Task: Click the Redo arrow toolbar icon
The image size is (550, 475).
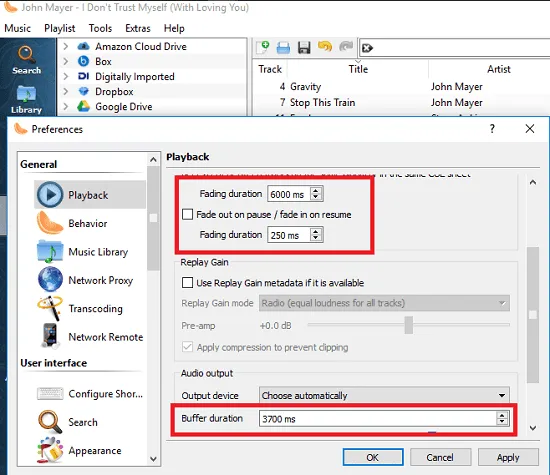Action: pyautogui.click(x=346, y=47)
